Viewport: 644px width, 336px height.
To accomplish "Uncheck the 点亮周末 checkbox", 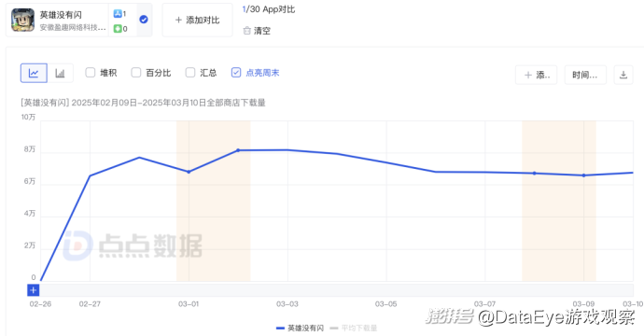I will 236,73.
